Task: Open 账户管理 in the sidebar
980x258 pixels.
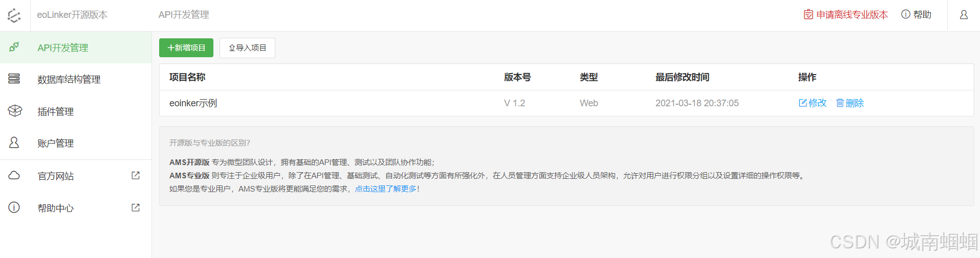Action: point(76,143)
